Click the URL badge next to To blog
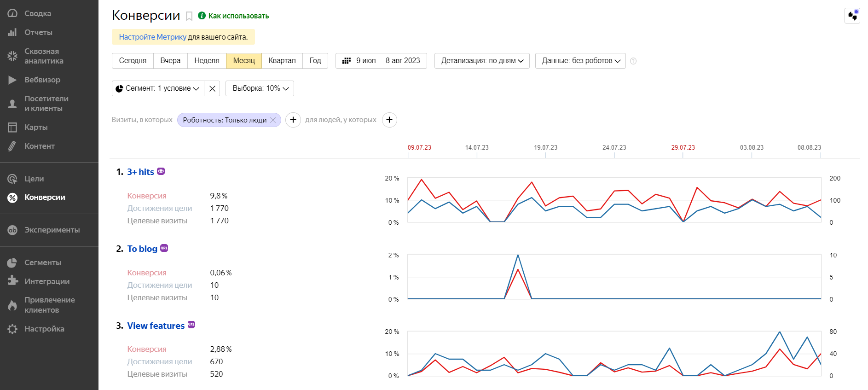The image size is (868, 390). 164,248
